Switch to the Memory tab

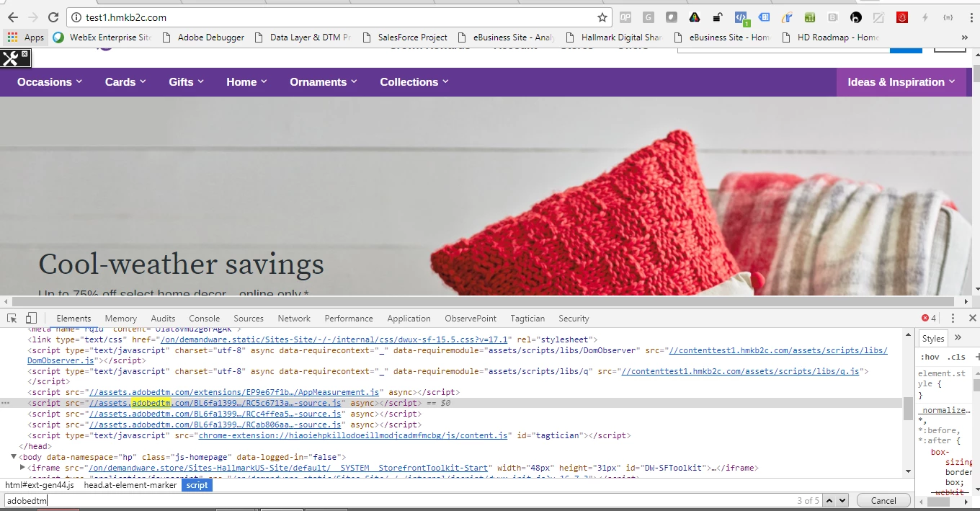pos(120,319)
